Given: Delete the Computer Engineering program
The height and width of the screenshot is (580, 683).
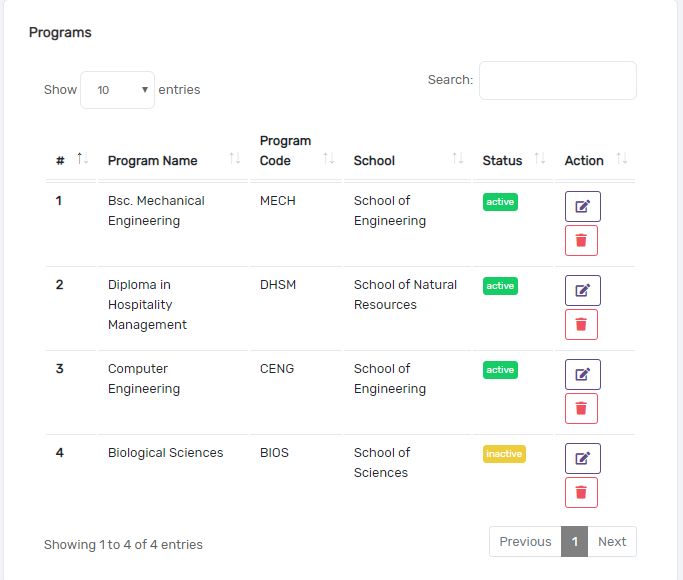Looking at the screenshot, I should 582,408.
